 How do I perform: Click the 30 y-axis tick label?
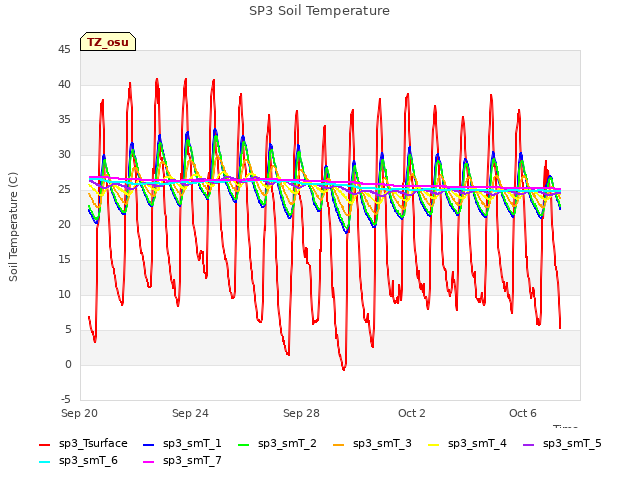64,155
